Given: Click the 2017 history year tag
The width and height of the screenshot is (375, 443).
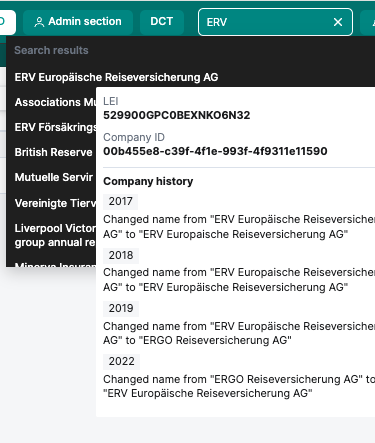Looking at the screenshot, I should click(120, 201).
